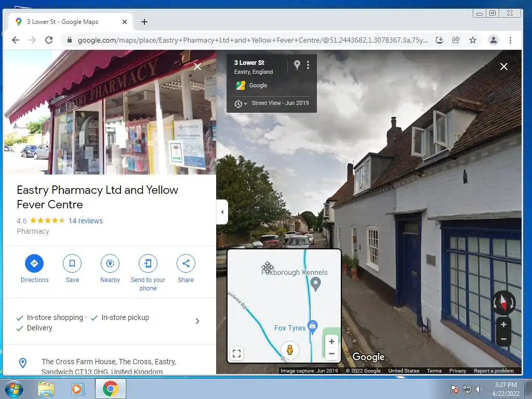Image resolution: width=532 pixels, height=399 pixels.
Task: Zoom out Street View image
Action: coord(504,339)
